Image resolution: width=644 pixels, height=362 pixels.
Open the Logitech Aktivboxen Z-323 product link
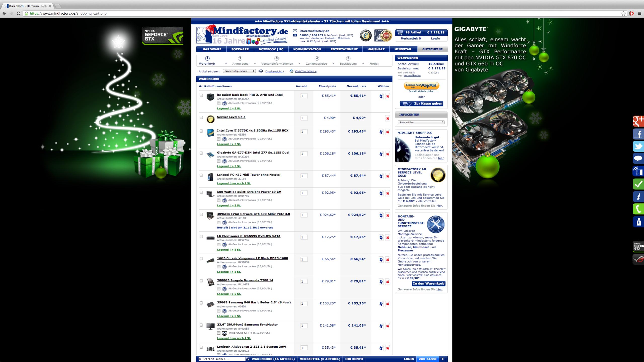(251, 347)
